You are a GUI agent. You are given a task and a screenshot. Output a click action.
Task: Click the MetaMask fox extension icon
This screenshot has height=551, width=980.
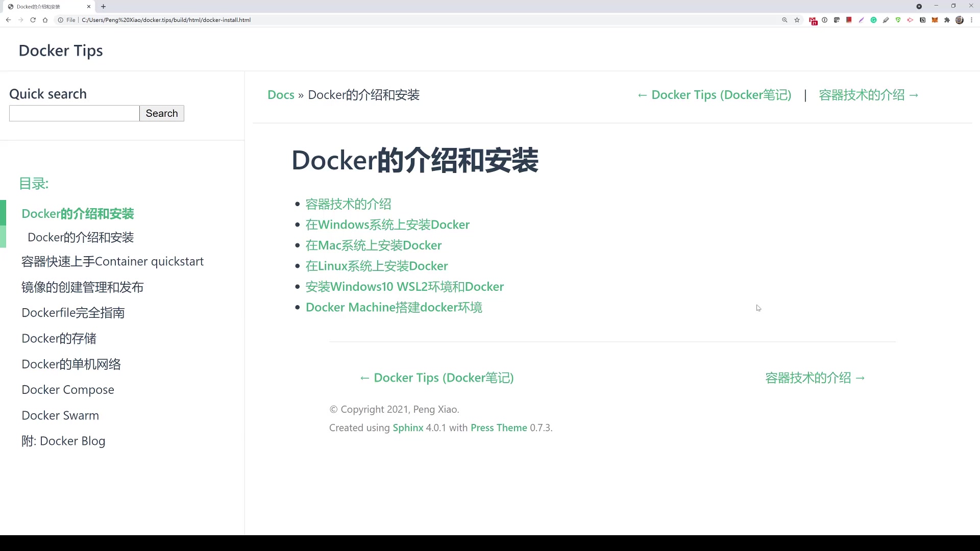click(x=935, y=20)
